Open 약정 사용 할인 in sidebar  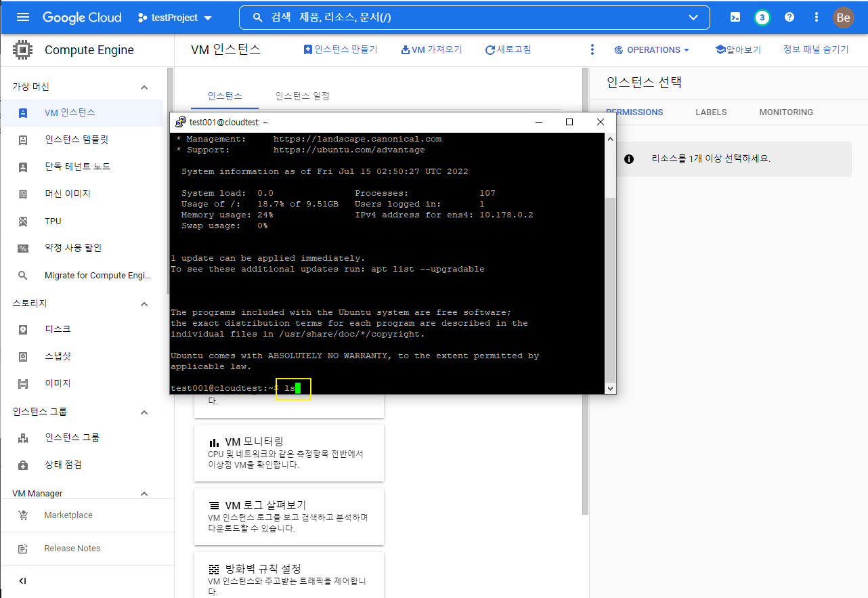[82, 248]
